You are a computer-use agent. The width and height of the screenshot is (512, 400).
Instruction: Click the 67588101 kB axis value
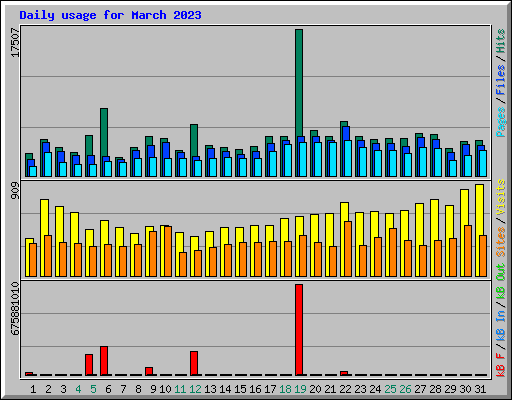tap(16, 309)
